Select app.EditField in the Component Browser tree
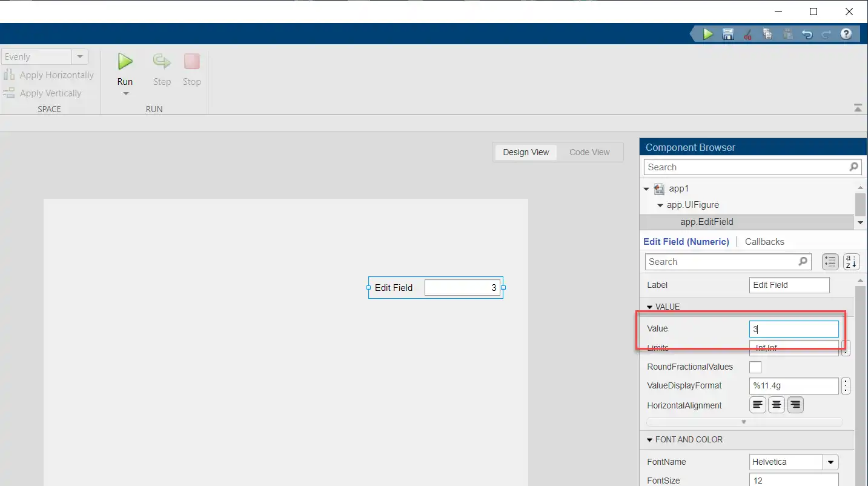 [x=706, y=222]
